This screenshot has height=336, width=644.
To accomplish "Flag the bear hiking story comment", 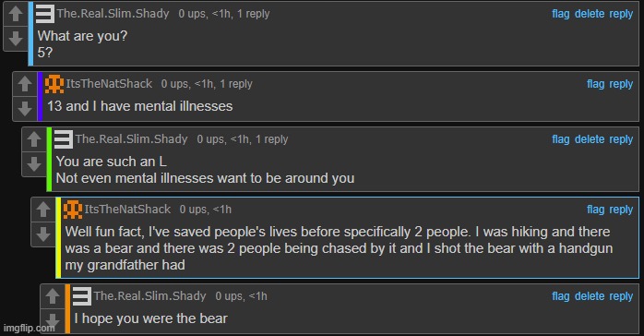I will (x=595, y=210).
